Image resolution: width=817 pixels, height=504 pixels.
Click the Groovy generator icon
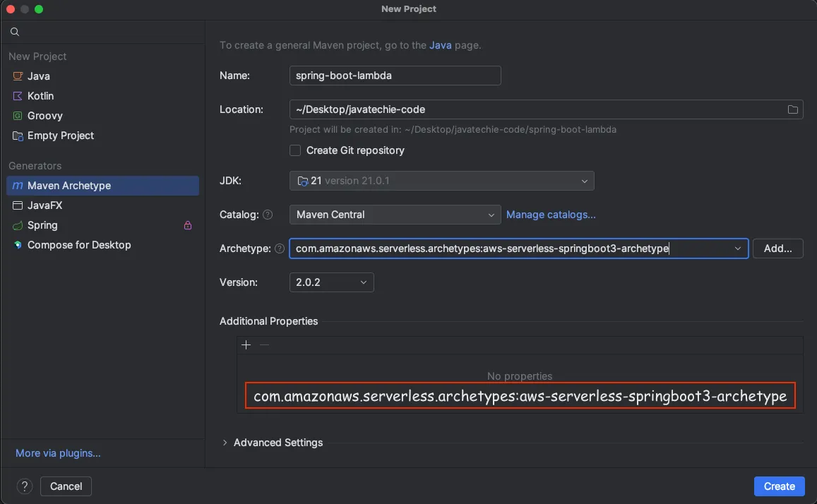click(x=18, y=116)
